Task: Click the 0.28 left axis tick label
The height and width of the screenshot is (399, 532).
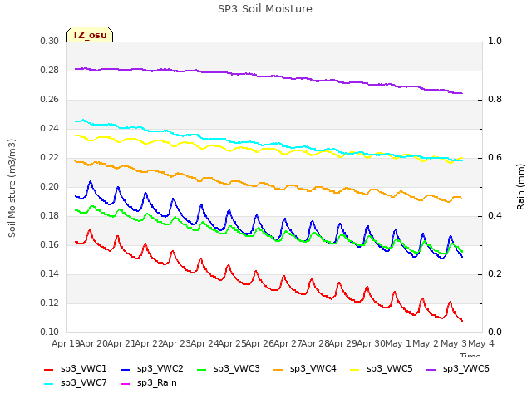Action: (50, 70)
